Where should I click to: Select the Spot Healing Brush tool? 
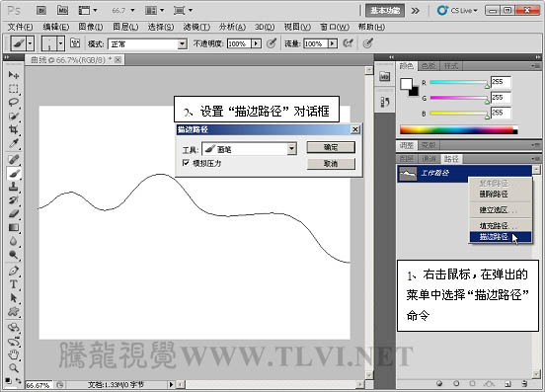point(14,160)
